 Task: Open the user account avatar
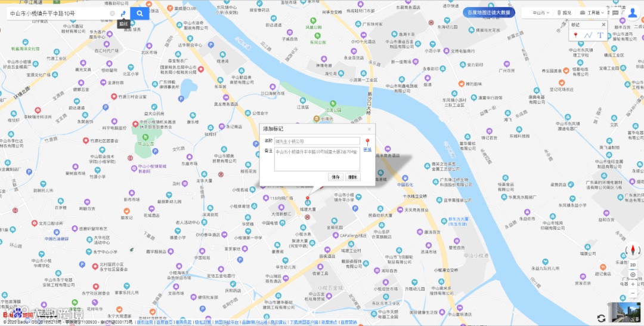coord(633,13)
